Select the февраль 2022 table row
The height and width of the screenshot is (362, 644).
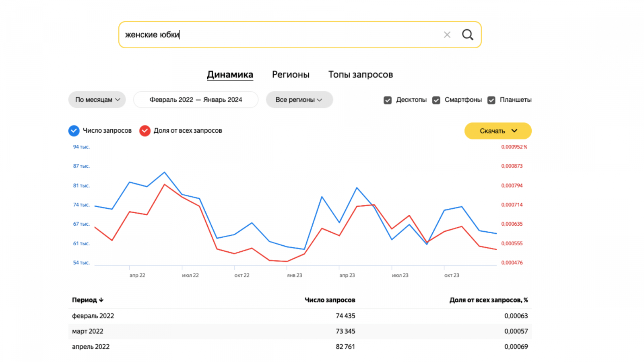[300, 316]
